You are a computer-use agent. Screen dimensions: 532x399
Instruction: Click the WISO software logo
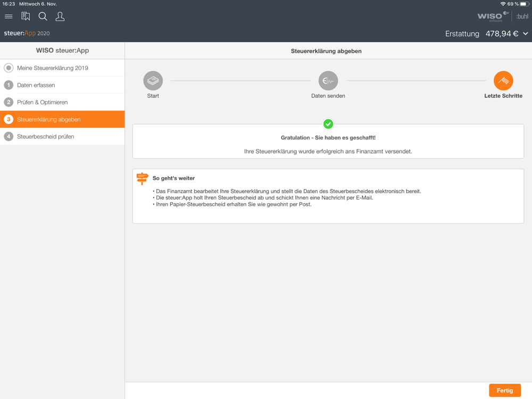(493, 16)
